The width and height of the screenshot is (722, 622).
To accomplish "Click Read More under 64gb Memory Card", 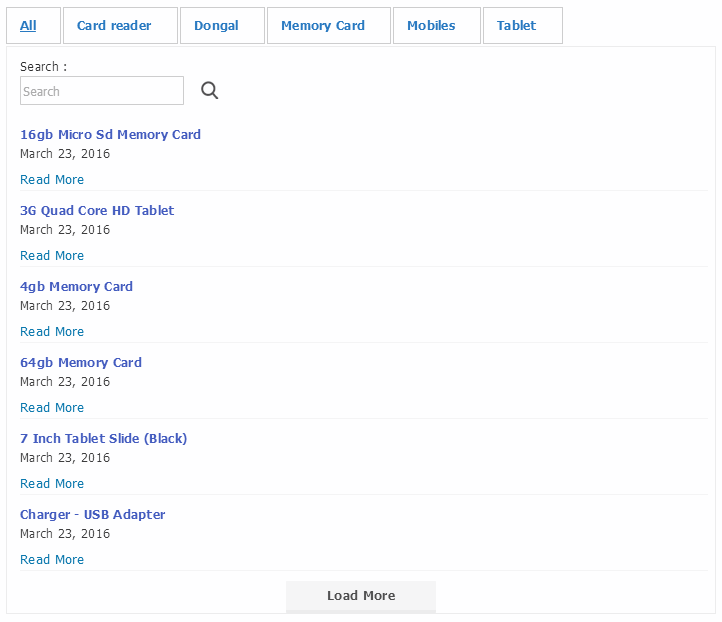I will [52, 408].
